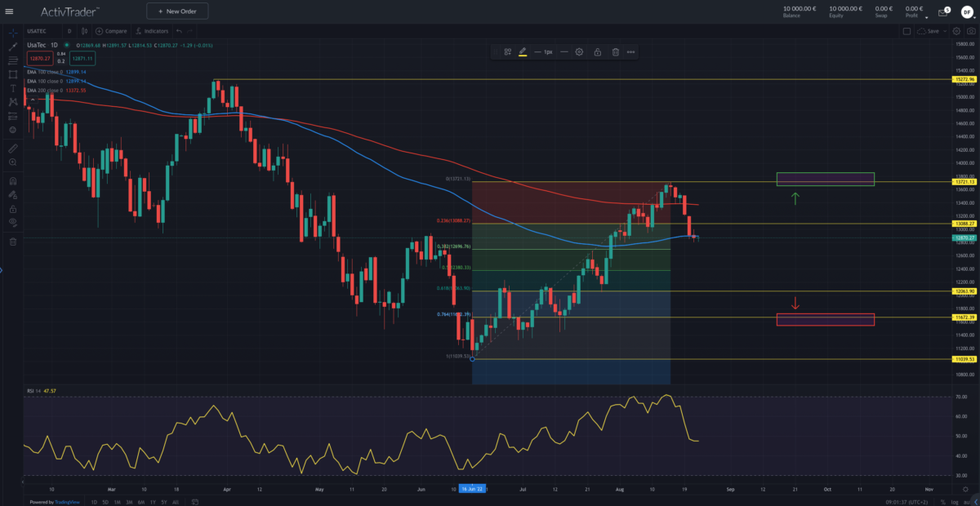Open the DF account avatar menu
980x506 pixels.
pos(966,11)
